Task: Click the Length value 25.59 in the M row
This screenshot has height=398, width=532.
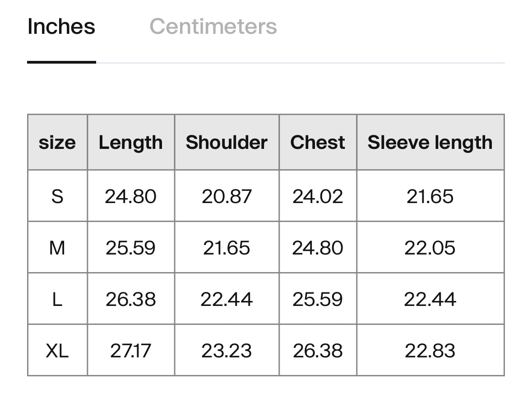Action: [x=131, y=248]
